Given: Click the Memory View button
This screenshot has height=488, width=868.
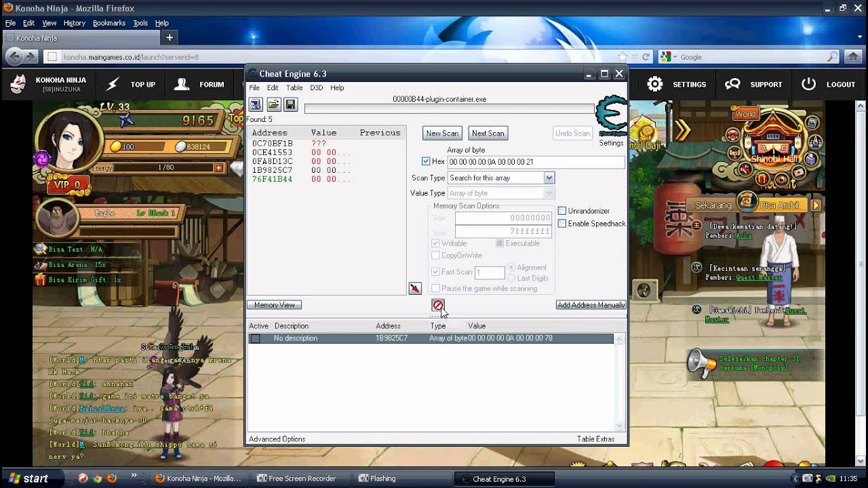Looking at the screenshot, I should [275, 305].
